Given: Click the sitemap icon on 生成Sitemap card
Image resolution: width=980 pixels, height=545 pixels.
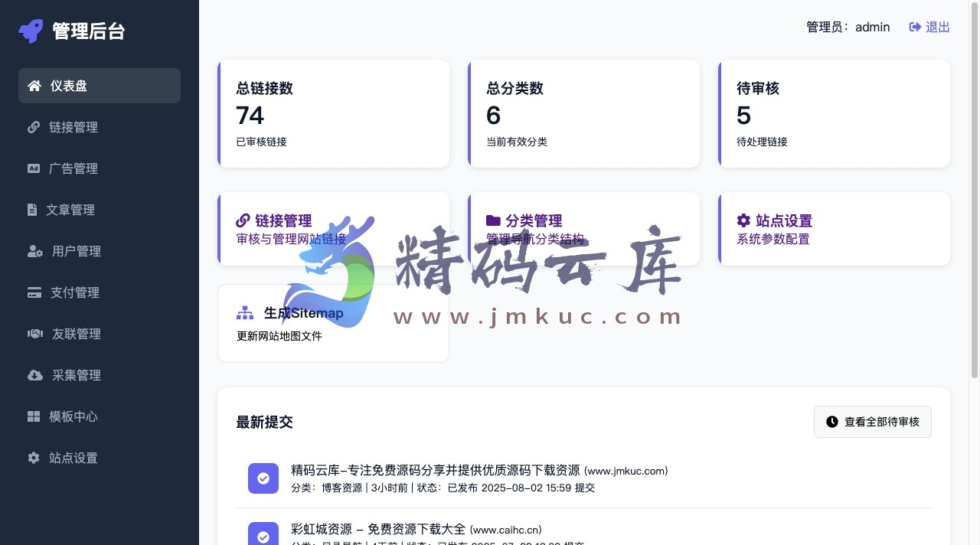Looking at the screenshot, I should (x=245, y=312).
